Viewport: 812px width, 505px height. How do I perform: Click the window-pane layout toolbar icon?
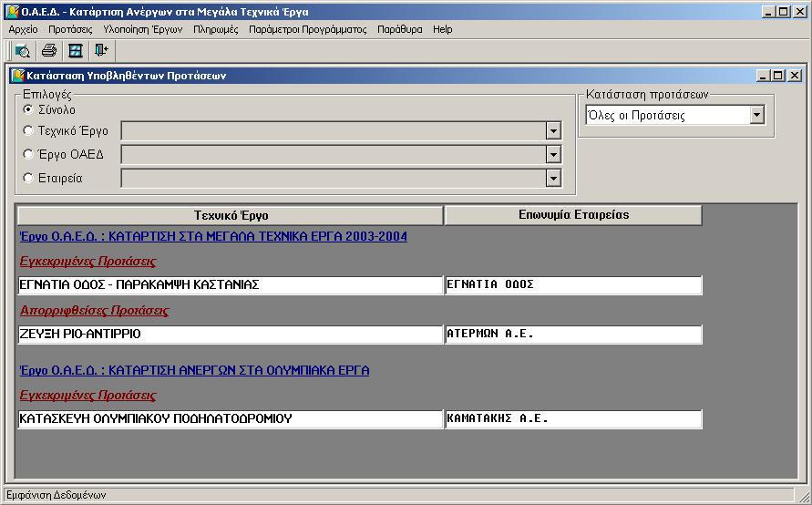click(x=76, y=51)
